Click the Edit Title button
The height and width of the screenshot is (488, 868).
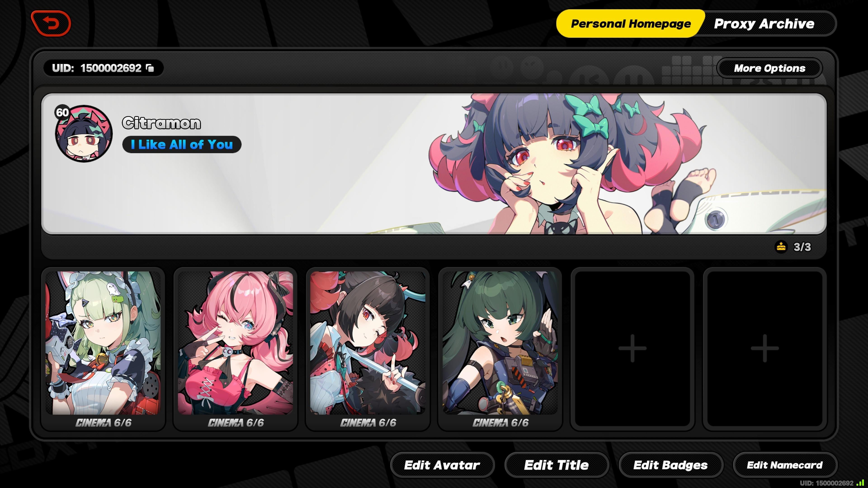point(556,465)
